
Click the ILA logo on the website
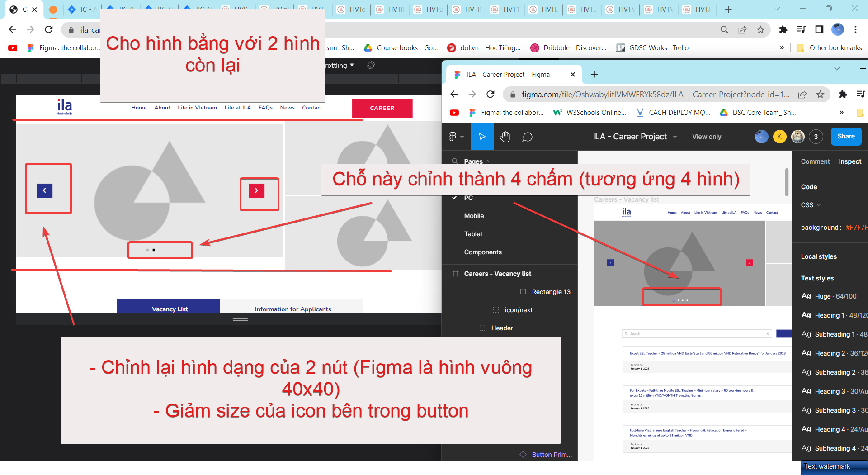[64, 107]
